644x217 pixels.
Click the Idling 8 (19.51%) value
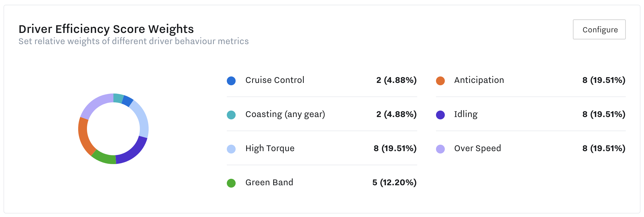tap(604, 114)
